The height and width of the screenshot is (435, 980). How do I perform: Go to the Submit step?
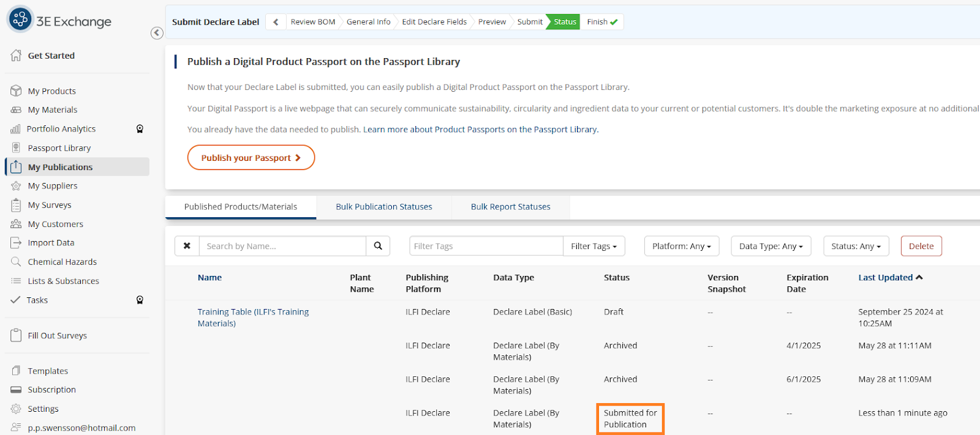[x=530, y=22]
